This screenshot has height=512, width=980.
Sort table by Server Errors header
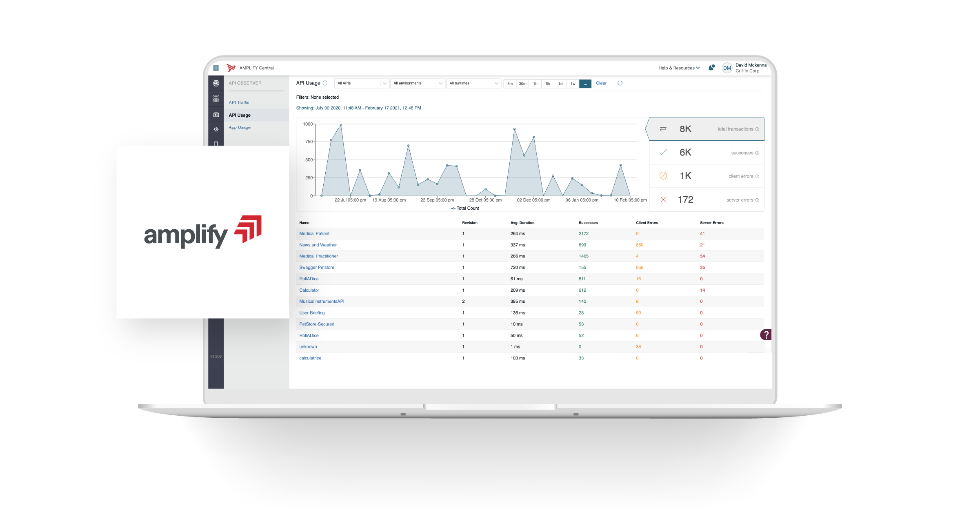point(711,223)
